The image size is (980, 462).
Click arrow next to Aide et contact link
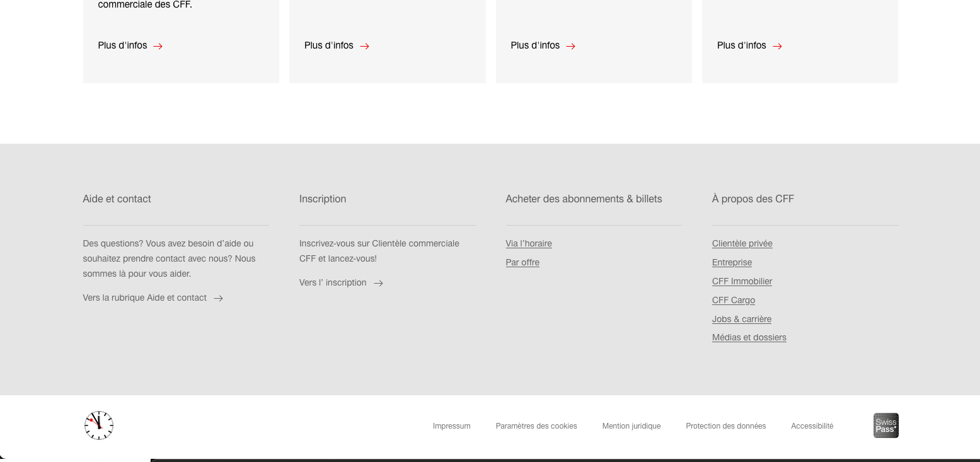(x=218, y=298)
